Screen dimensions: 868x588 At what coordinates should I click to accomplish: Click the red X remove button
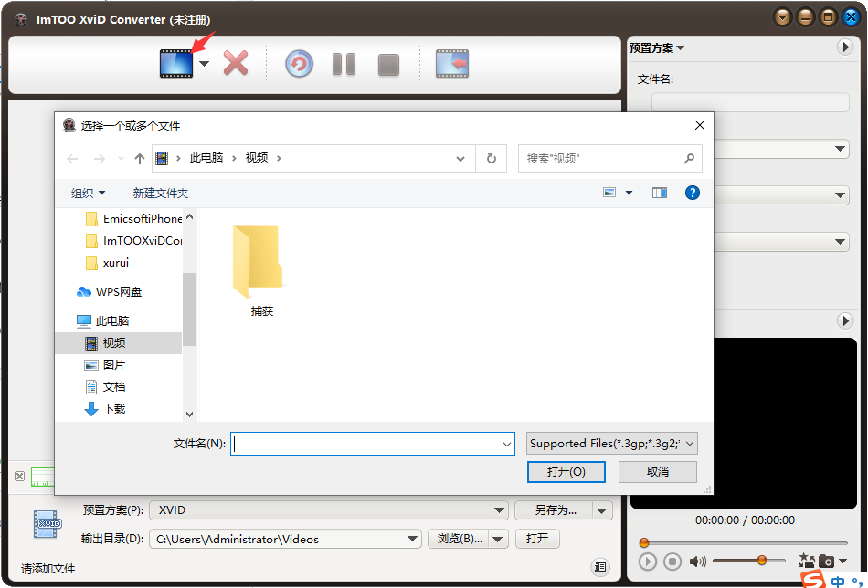236,64
